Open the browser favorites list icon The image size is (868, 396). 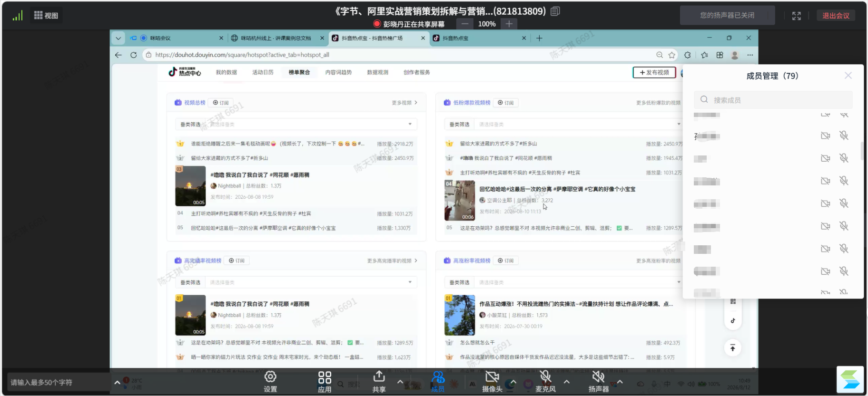click(705, 55)
